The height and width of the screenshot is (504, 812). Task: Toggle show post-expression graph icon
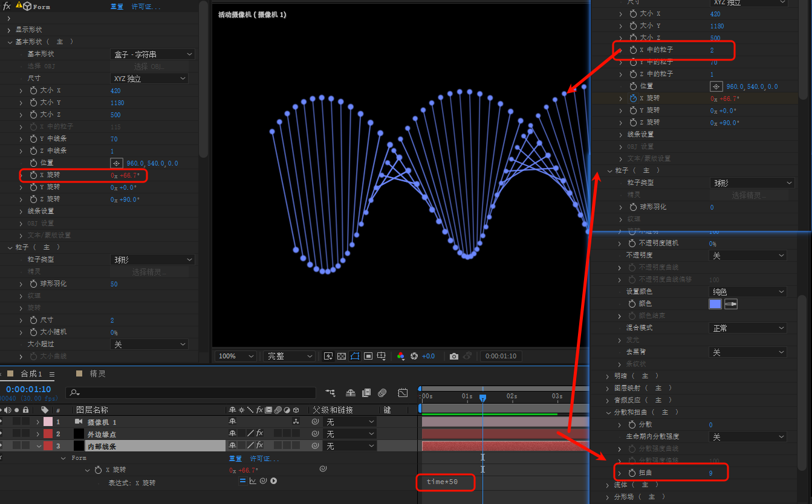(253, 481)
